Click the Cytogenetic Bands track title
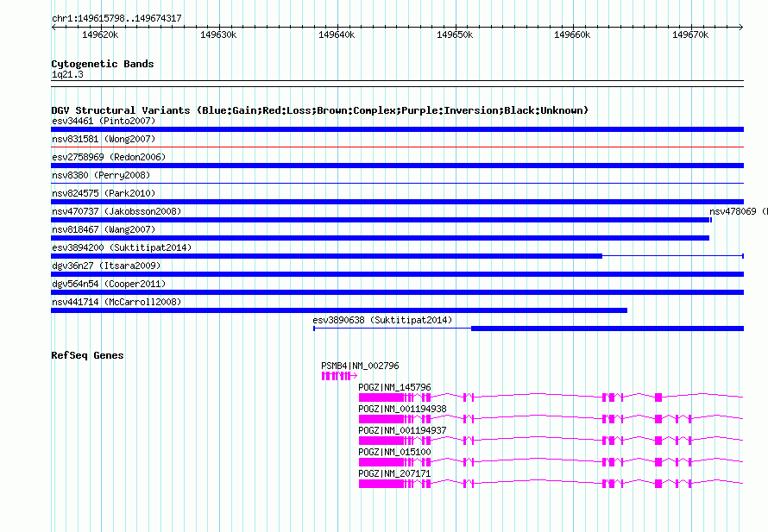Screen dimensions: 768x532 [103, 64]
